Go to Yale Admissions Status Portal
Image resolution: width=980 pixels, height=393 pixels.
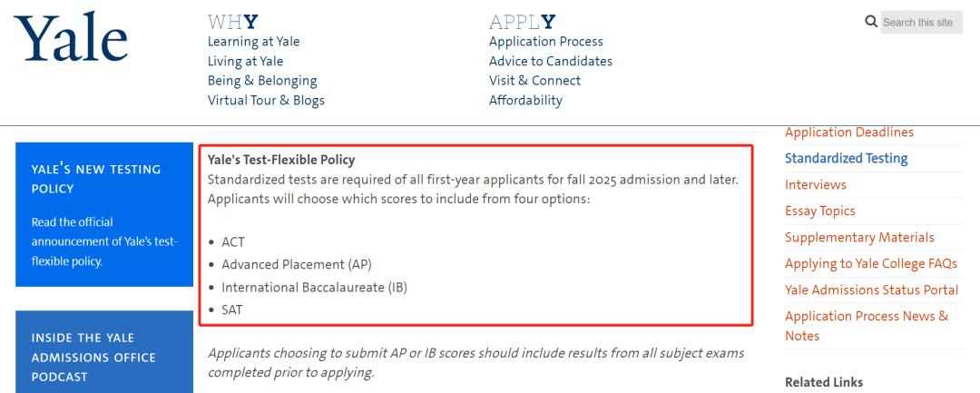(x=871, y=290)
